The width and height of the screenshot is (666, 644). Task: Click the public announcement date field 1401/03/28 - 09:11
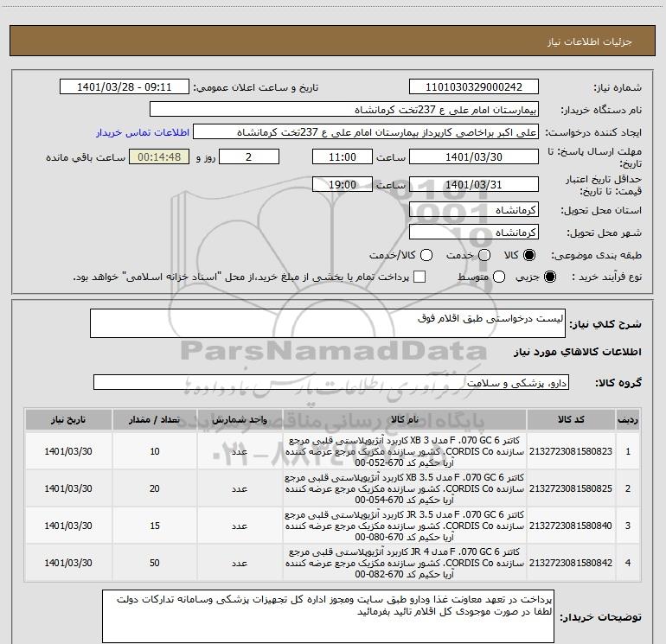tap(125, 87)
